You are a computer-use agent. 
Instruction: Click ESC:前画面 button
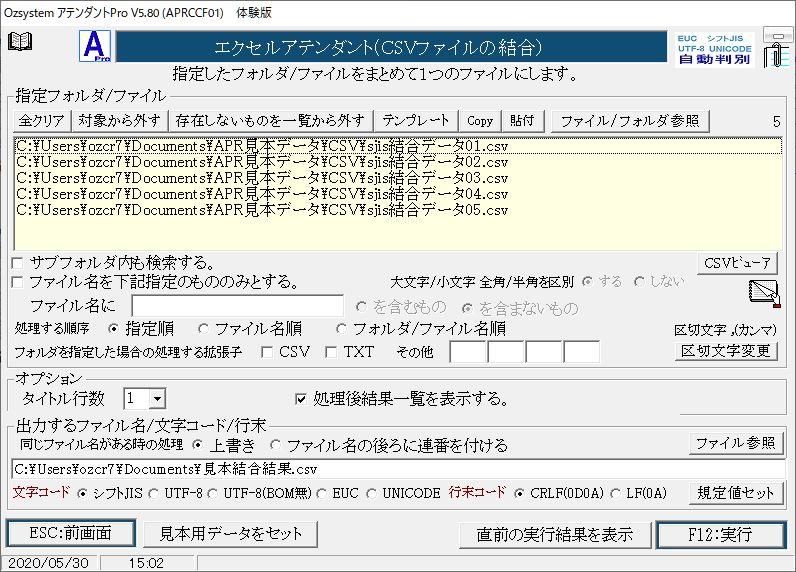71,533
